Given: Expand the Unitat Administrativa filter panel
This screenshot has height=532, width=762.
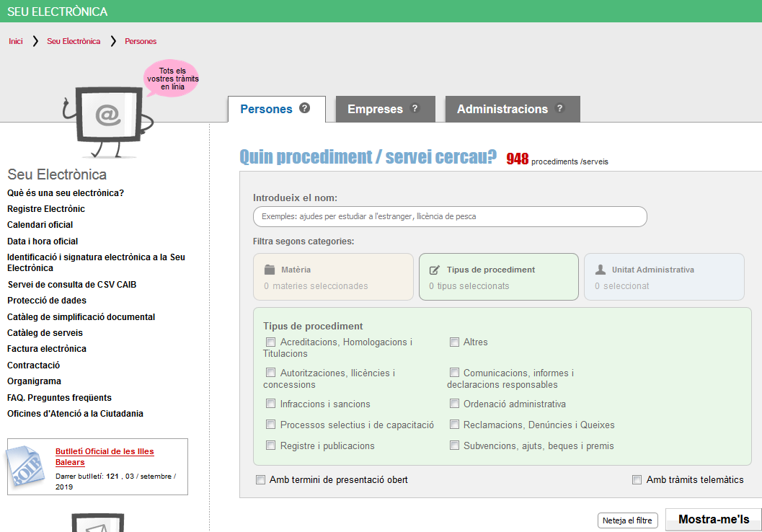Looking at the screenshot, I should click(x=664, y=277).
